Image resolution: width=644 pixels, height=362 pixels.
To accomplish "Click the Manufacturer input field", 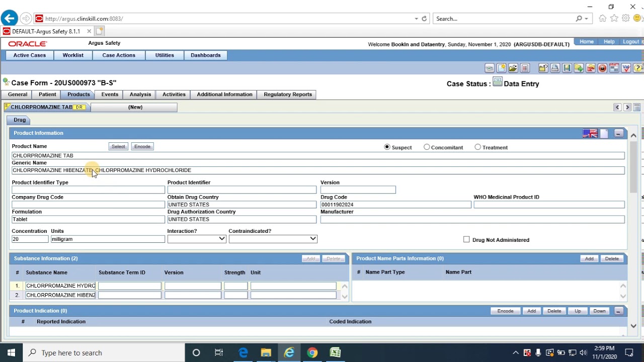I will point(472,219).
